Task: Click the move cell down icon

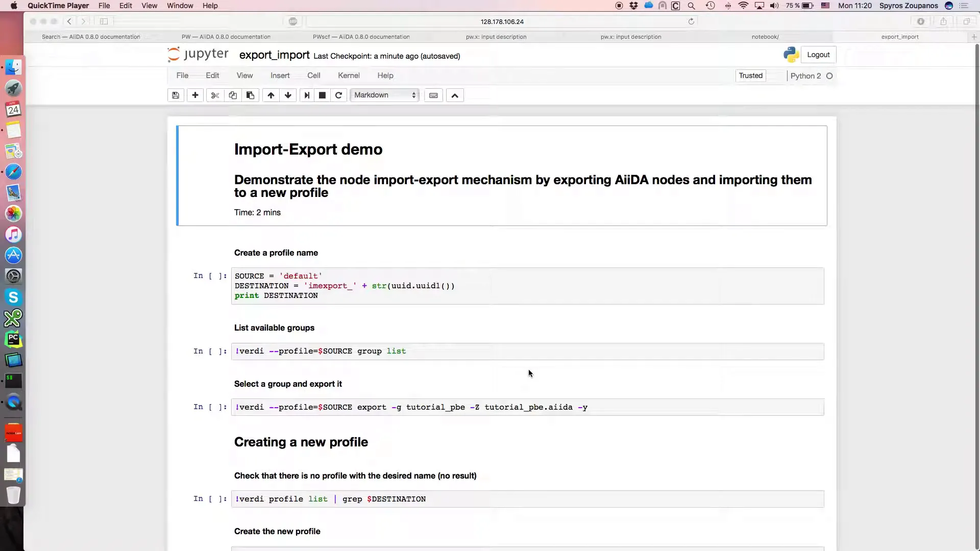Action: click(287, 95)
